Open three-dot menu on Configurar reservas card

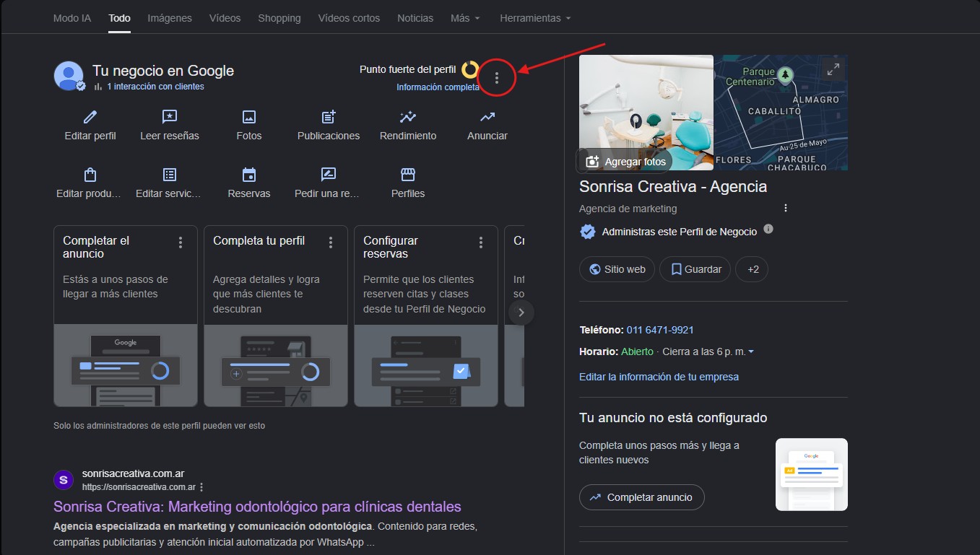coord(481,242)
